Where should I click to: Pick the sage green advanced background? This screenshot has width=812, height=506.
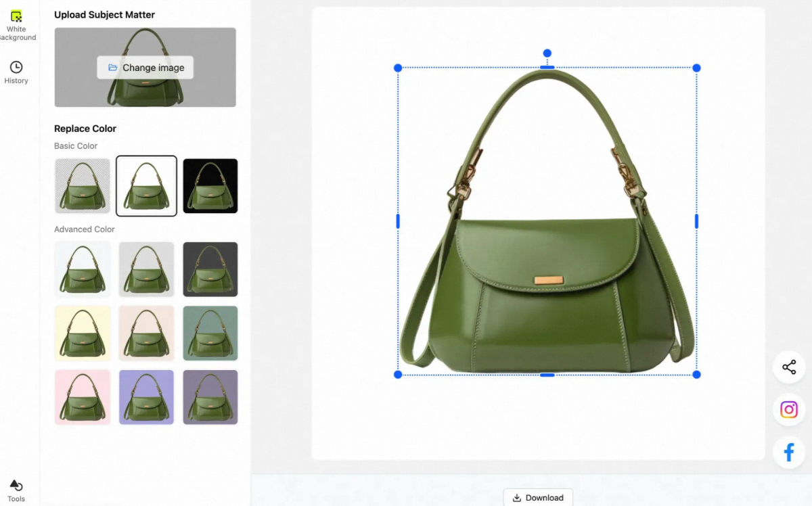point(210,333)
